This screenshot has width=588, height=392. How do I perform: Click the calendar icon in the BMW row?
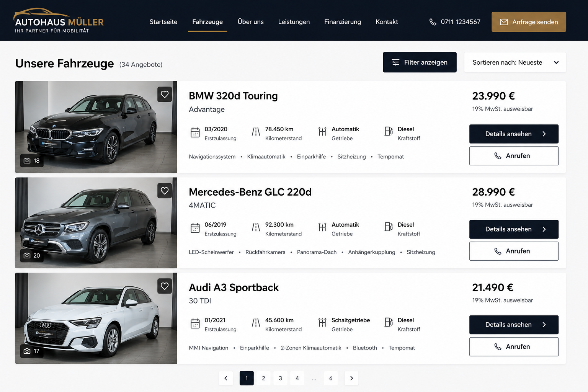click(195, 132)
